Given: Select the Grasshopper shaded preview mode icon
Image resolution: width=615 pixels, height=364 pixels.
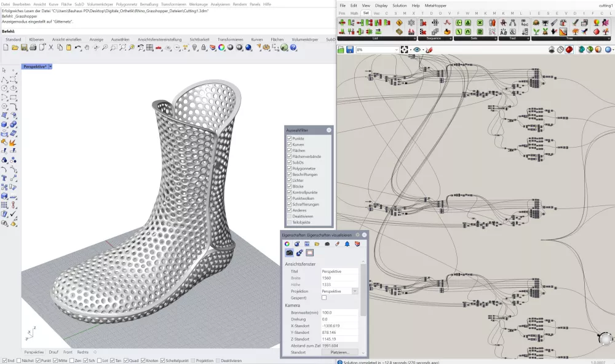Looking at the screenshot, I should pos(569,50).
